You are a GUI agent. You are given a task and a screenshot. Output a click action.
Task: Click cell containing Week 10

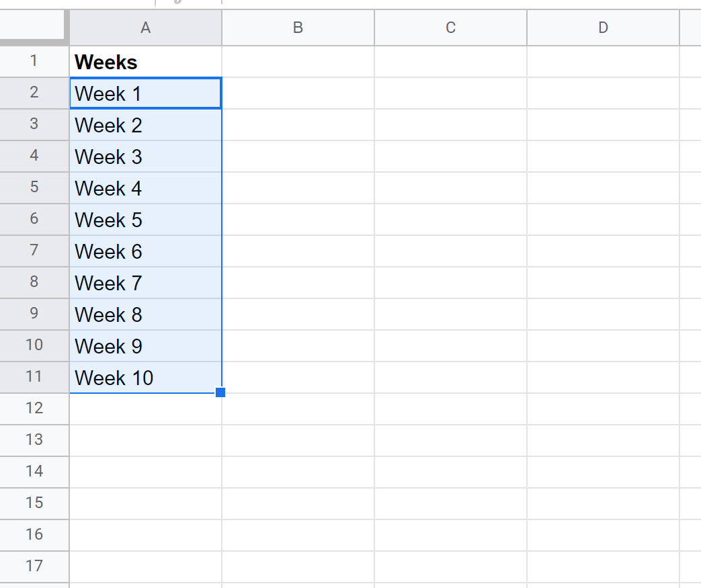(146, 378)
